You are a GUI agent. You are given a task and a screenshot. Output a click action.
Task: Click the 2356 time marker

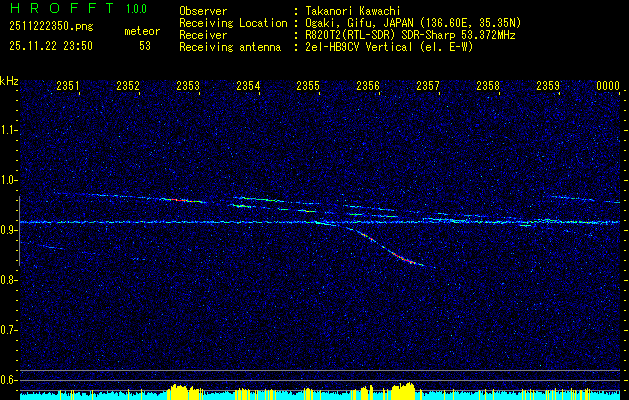(x=368, y=86)
